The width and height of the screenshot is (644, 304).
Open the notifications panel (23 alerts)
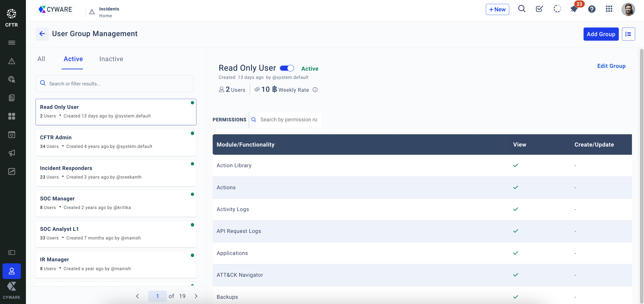pos(574,9)
